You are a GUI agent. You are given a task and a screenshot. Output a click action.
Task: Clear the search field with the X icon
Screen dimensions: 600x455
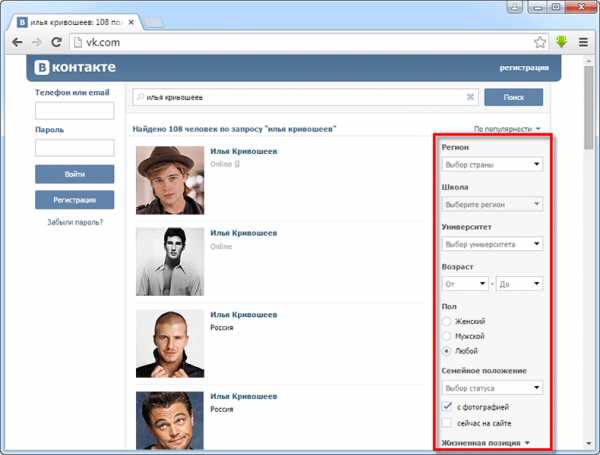(470, 97)
